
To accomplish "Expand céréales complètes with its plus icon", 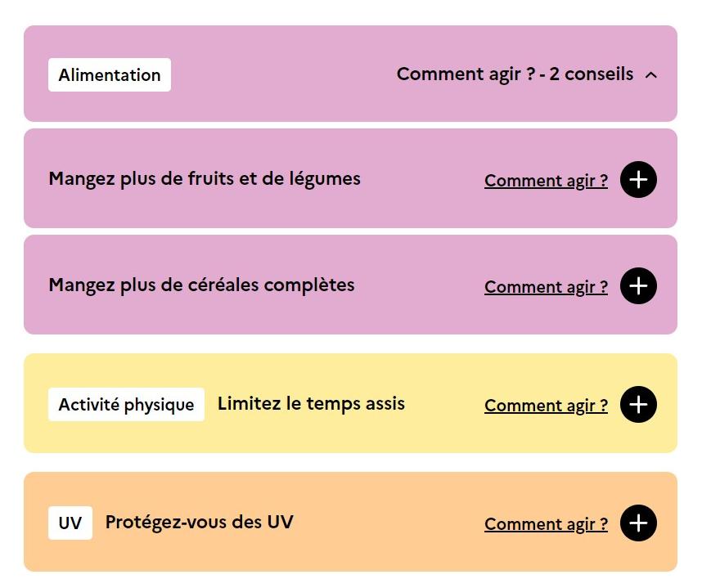I will [638, 286].
